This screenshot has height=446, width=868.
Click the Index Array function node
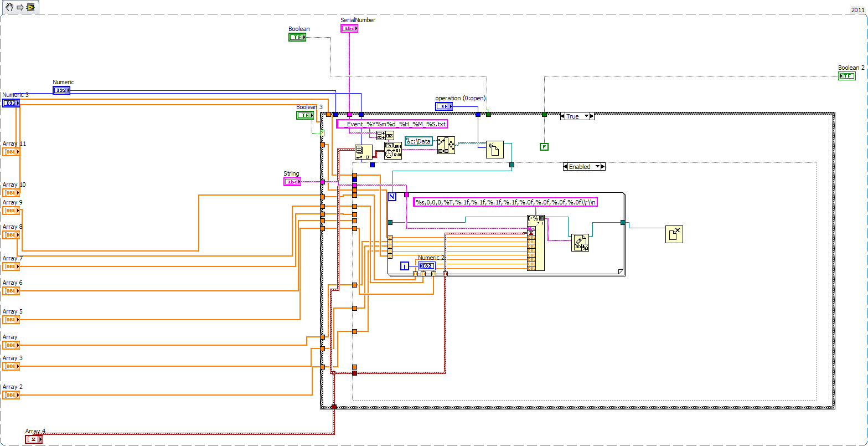[x=364, y=152]
